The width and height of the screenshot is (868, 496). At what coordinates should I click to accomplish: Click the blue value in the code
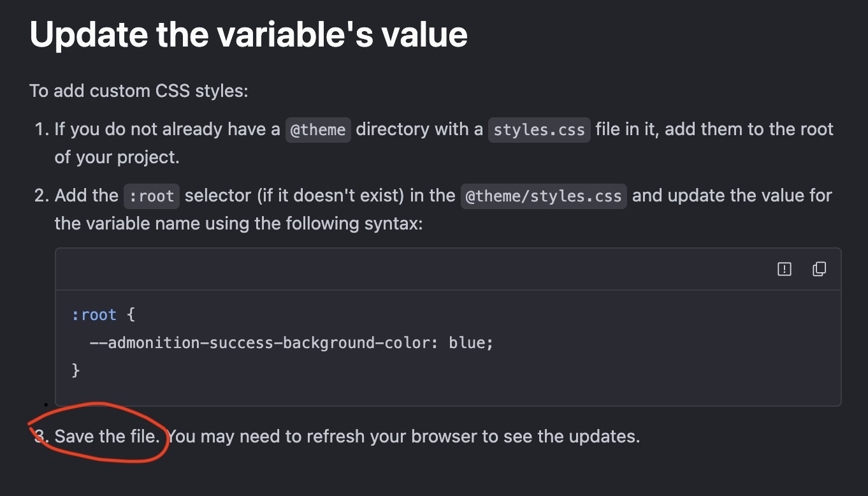coord(468,343)
